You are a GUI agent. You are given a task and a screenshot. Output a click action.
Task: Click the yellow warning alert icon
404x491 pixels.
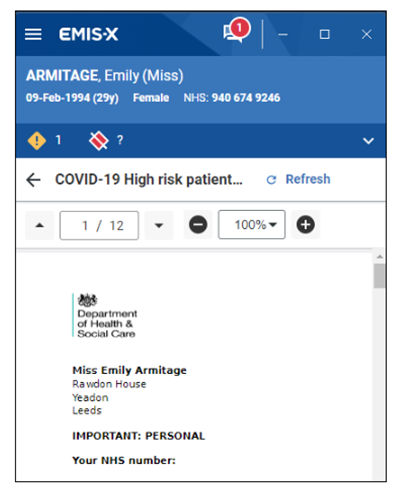coord(37,140)
